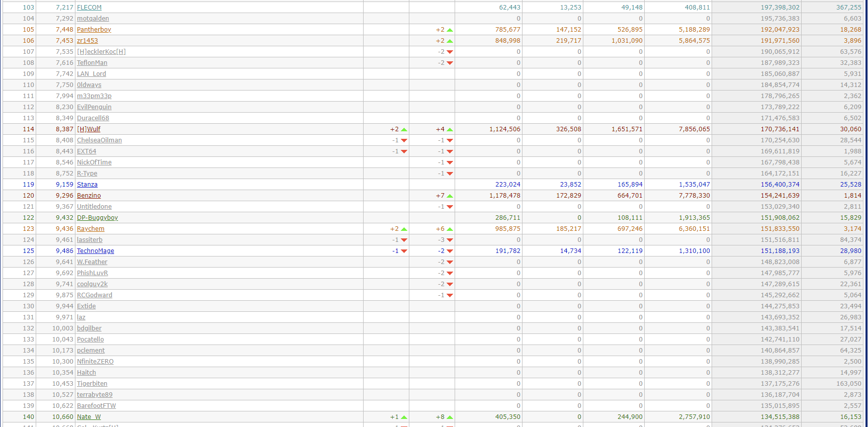Click the terrabyte89 username

pos(95,395)
